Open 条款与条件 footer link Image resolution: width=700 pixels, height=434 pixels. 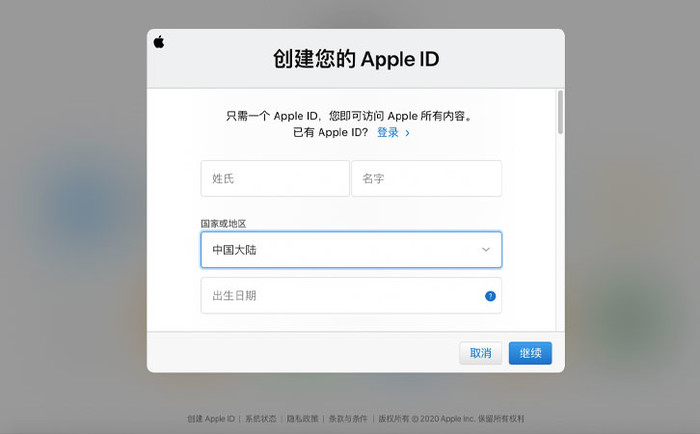(x=348, y=419)
